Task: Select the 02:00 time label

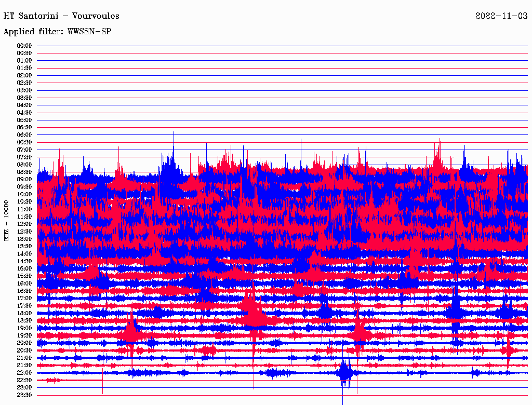Action: [x=24, y=75]
